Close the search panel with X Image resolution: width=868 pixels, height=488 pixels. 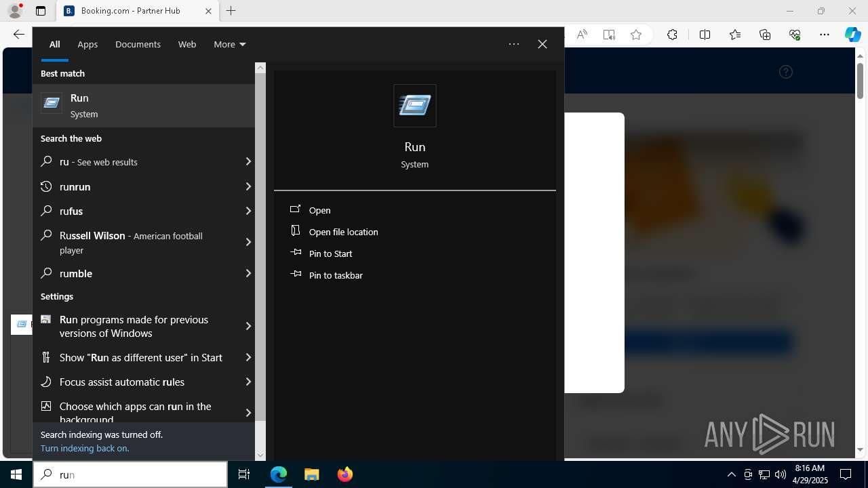(x=542, y=44)
